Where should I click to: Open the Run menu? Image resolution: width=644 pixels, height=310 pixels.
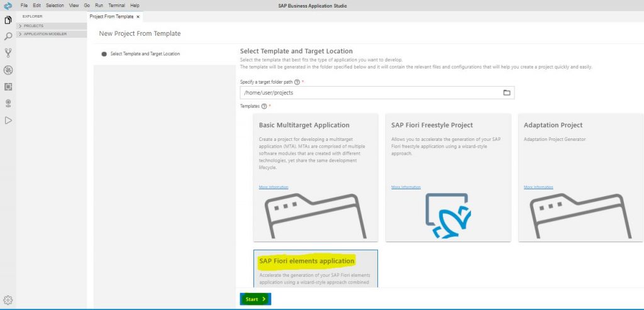[99, 5]
